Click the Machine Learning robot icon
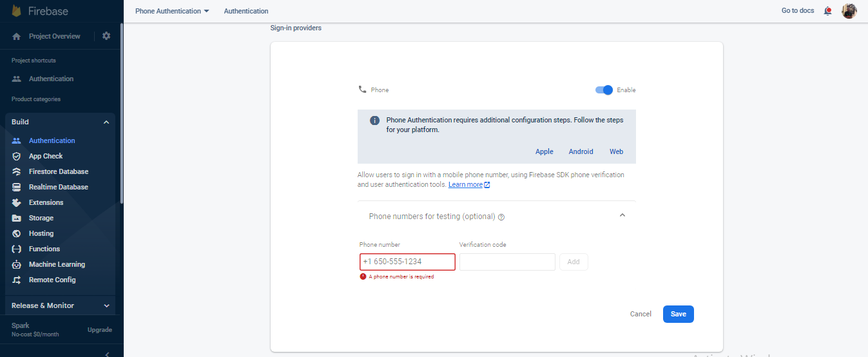Image resolution: width=868 pixels, height=357 pixels. point(17,264)
